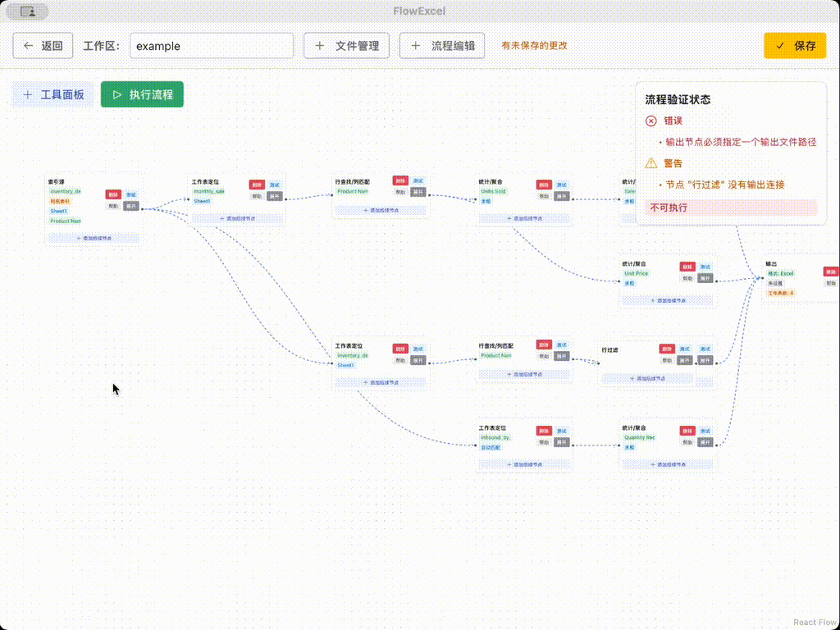Open help for the Unit Price node

pyautogui.click(x=687, y=278)
